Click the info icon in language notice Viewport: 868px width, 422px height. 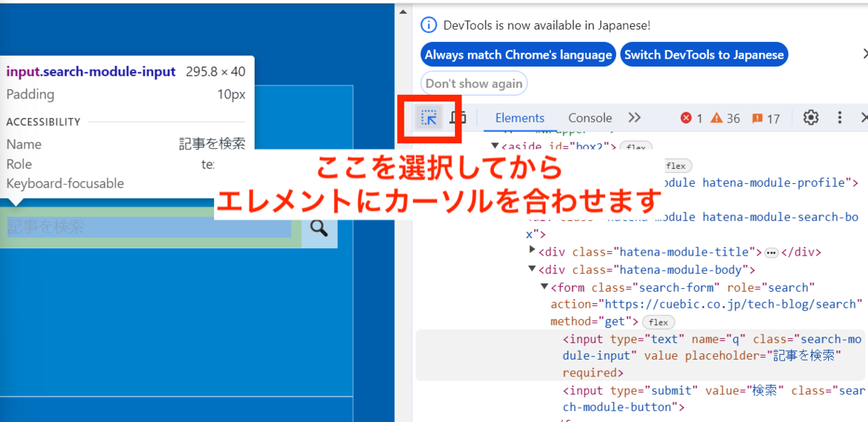tap(430, 25)
